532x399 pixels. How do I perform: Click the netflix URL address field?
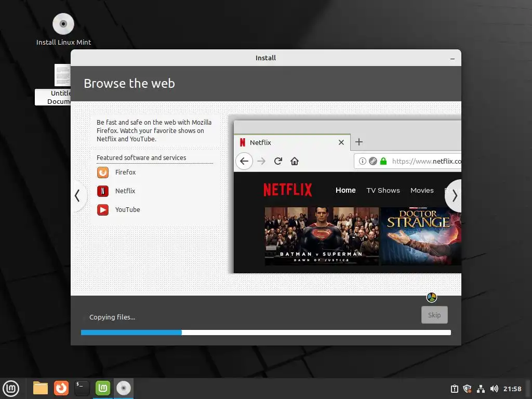pyautogui.click(x=407, y=161)
